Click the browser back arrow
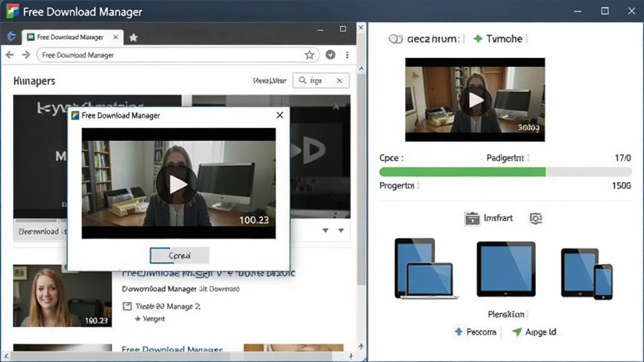644x362 pixels. 10,55
